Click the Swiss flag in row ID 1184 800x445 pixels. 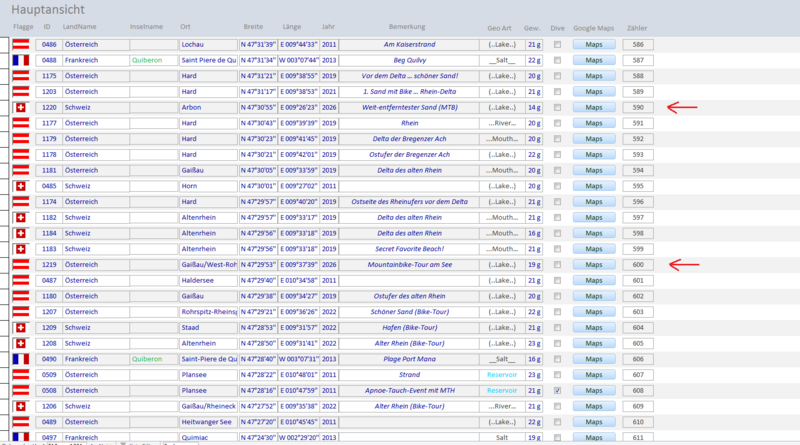[x=21, y=233]
